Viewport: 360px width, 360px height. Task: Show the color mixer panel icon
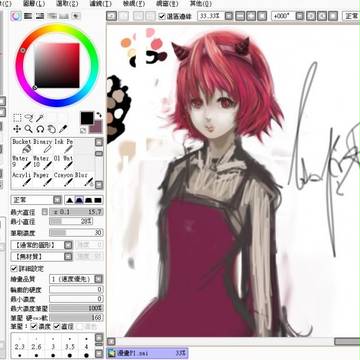[52, 16]
